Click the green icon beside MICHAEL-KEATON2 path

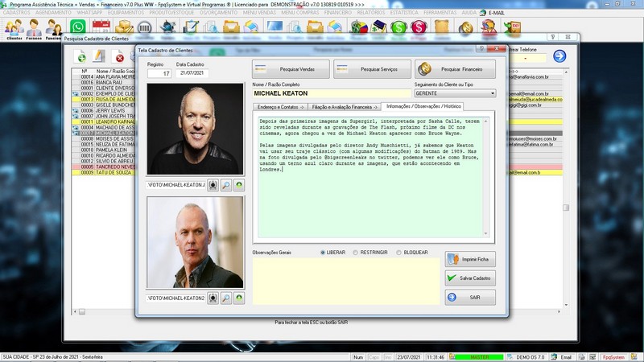click(x=239, y=298)
